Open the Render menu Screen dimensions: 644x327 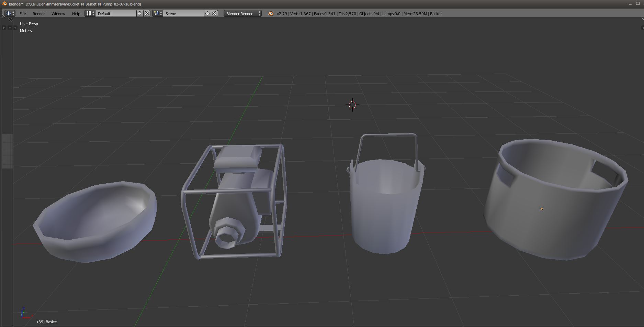pos(38,14)
